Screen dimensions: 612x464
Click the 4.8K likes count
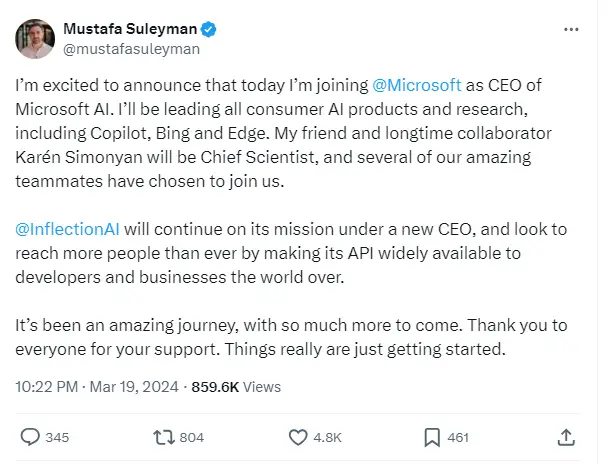tap(328, 437)
